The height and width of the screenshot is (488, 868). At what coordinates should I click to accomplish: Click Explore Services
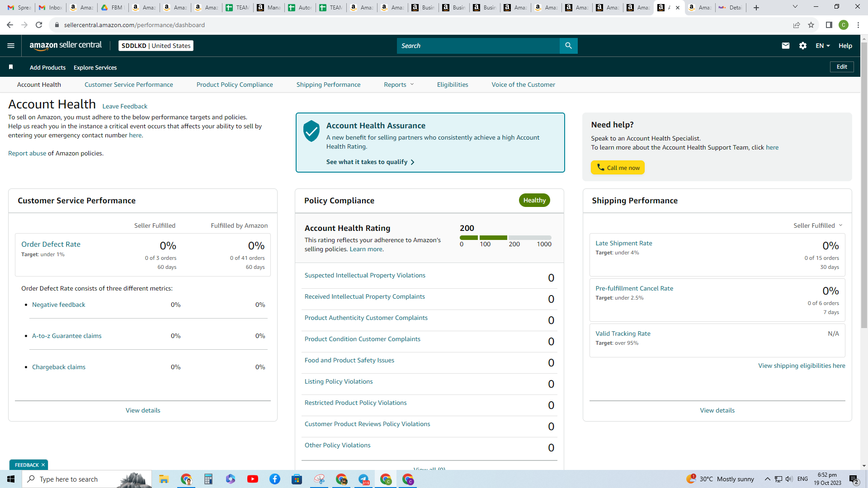pyautogui.click(x=95, y=67)
